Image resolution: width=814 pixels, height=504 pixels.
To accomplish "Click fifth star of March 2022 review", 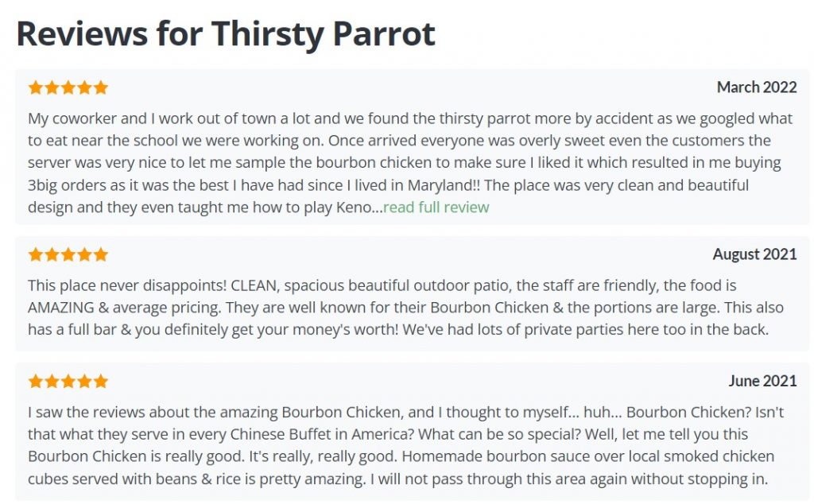I will (x=101, y=87).
